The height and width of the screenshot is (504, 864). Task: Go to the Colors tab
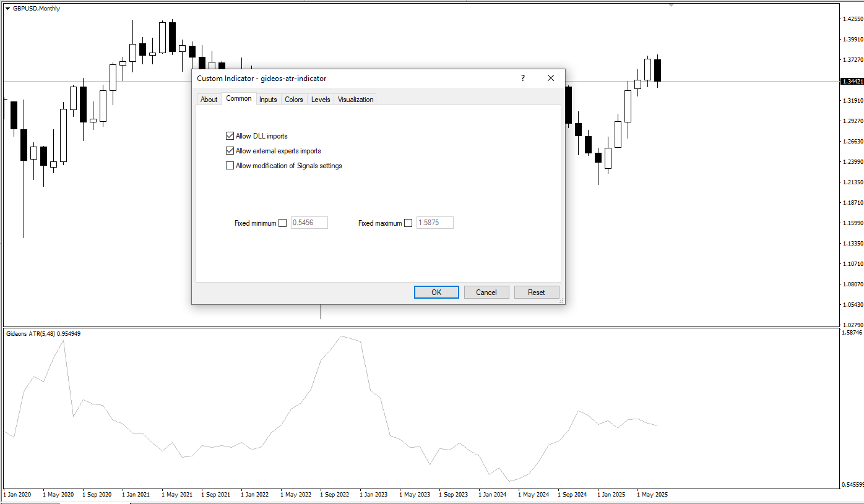294,100
